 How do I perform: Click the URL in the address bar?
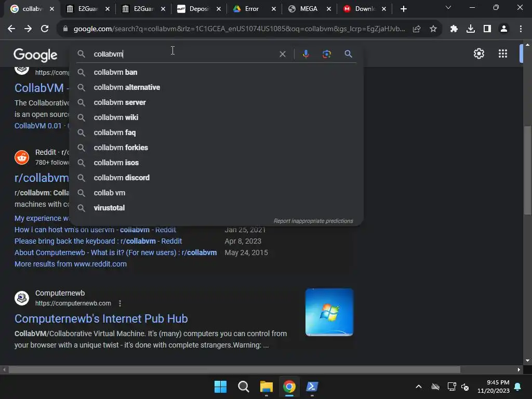239,29
